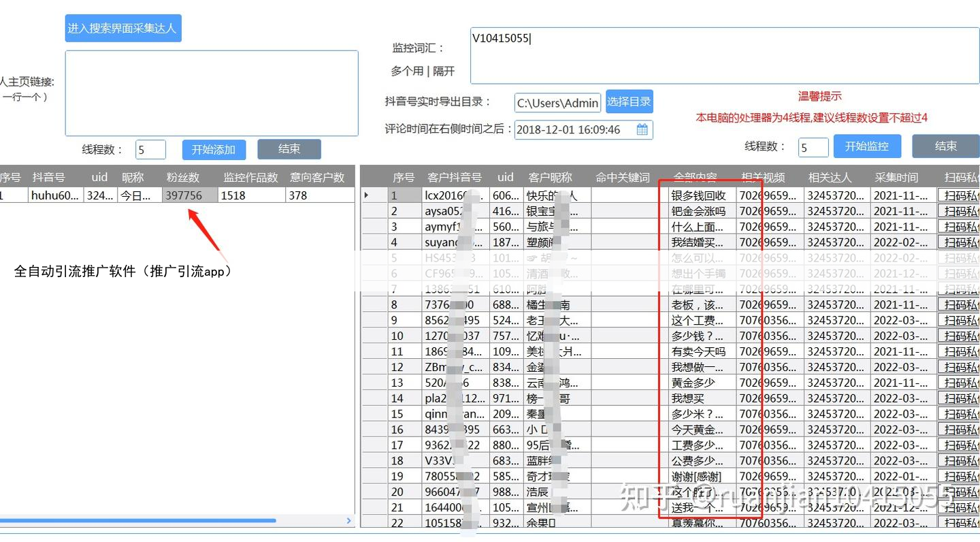Start monitoring with 开始监控 button

866,146
